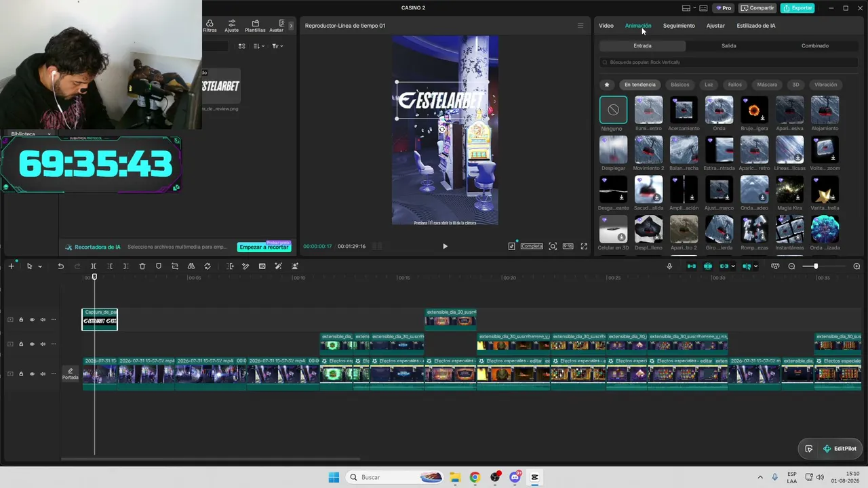Click the player focus/scan frame icon
The image size is (868, 488).
[553, 246]
